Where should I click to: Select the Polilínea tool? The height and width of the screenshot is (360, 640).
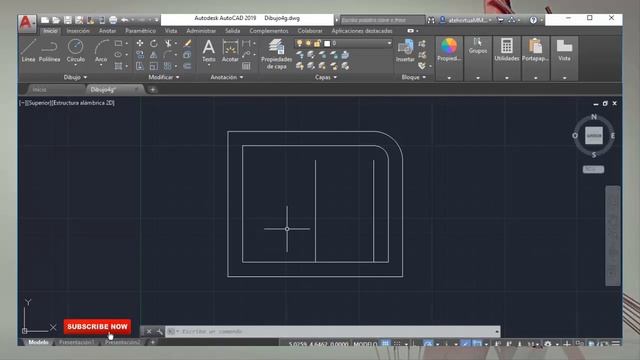pyautogui.click(x=49, y=50)
